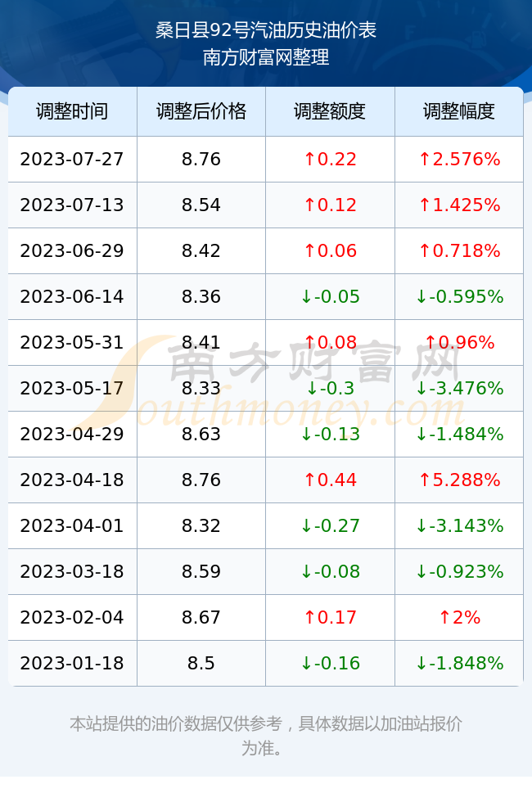Click the ↑2.576% adjustment percentage
The width and height of the screenshot is (532, 802).
459,159
